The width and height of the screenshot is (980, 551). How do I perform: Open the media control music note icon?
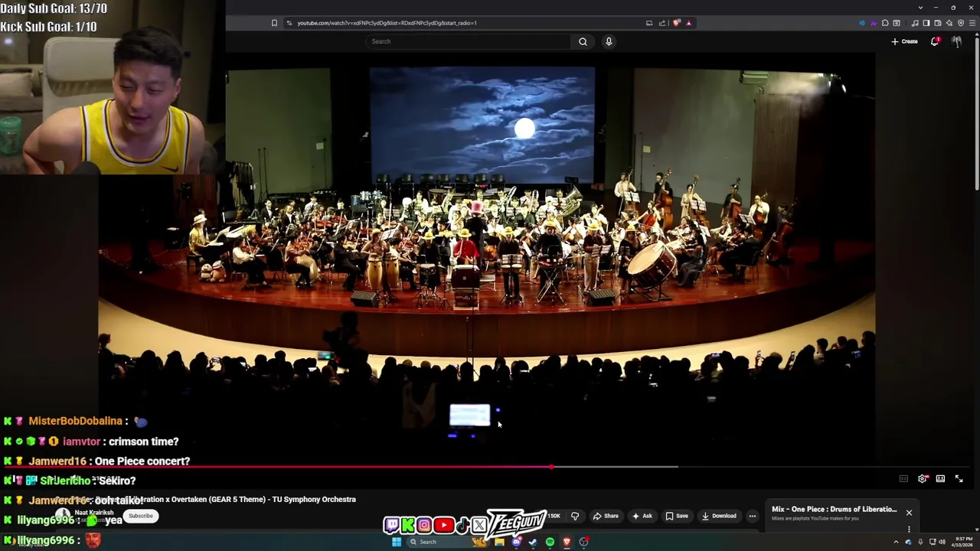point(914,23)
